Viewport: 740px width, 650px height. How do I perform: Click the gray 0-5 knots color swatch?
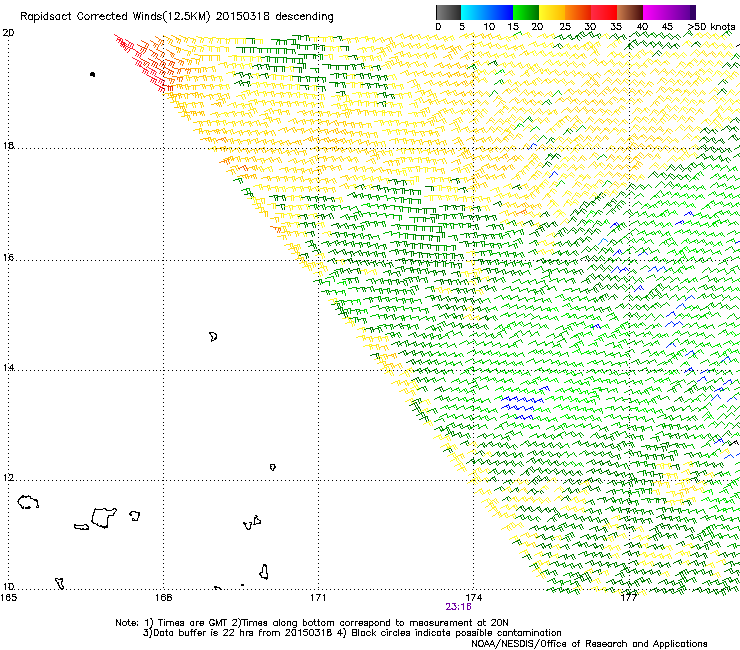point(448,12)
